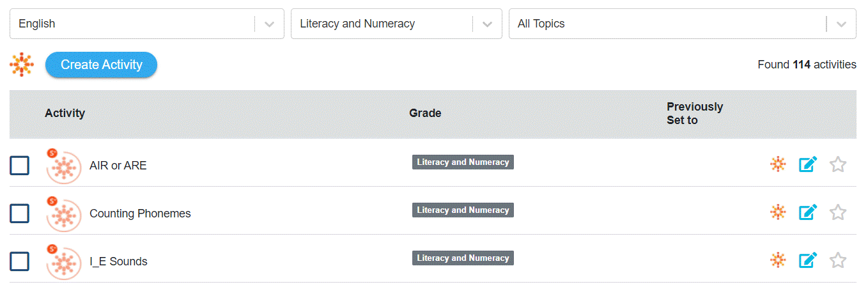Expand the All Topics dropdown
This screenshot has height=289, width=868.
682,24
